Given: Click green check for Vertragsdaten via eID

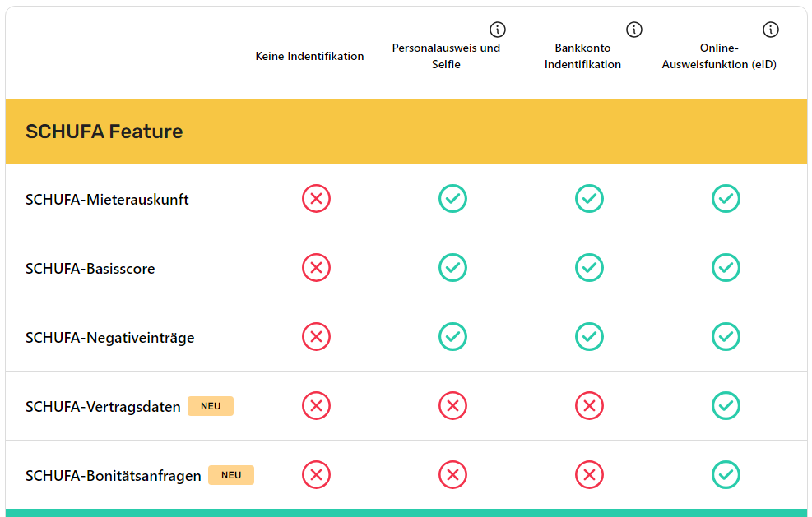Looking at the screenshot, I should (x=726, y=406).
